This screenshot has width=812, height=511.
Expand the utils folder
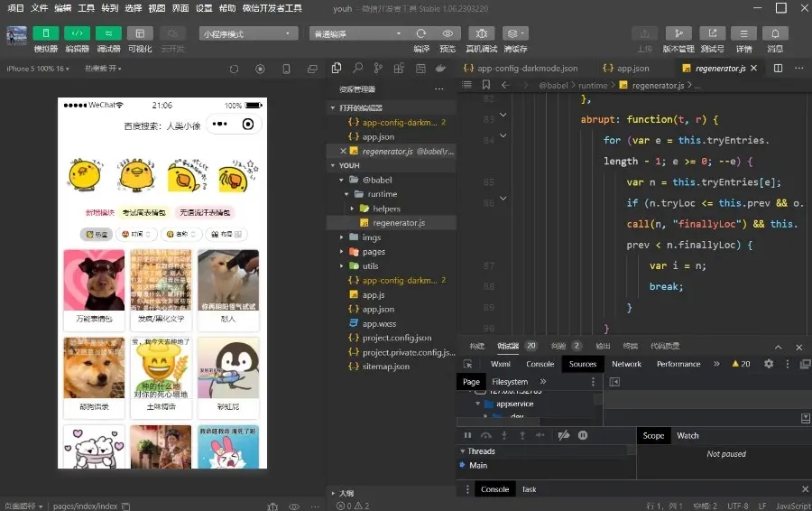pos(341,265)
